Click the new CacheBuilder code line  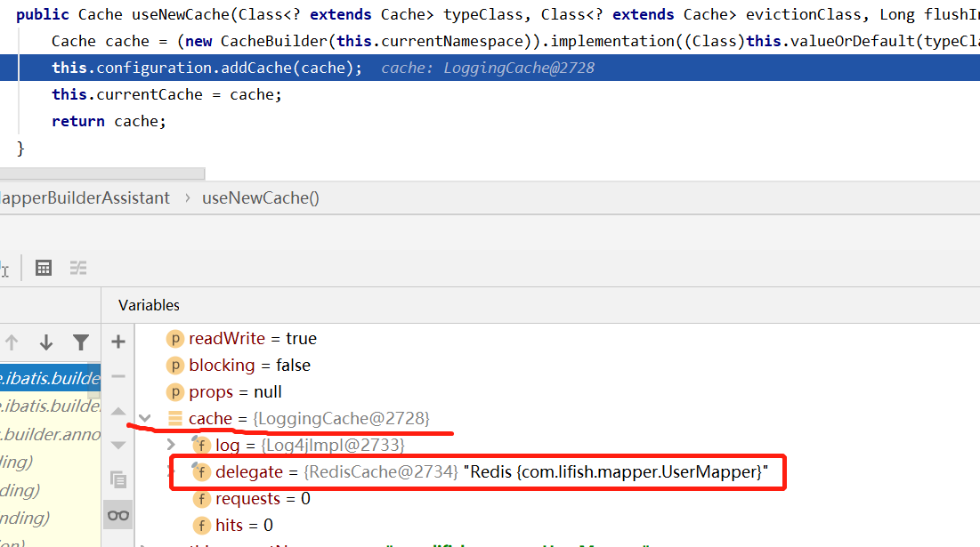[515, 41]
